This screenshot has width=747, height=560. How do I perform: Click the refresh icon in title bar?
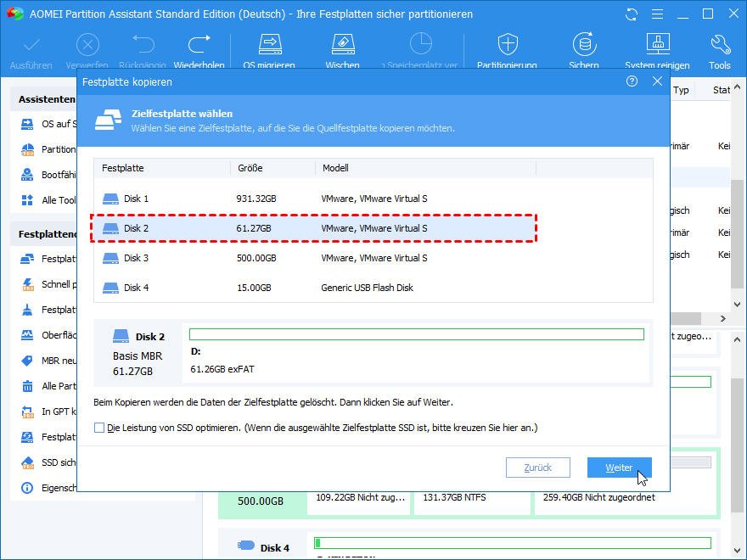pos(632,14)
